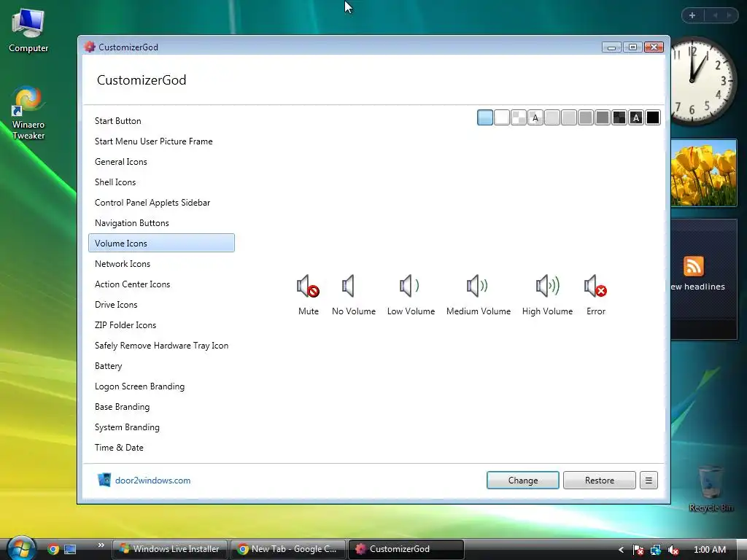Viewport: 747px width, 560px height.
Task: Visit the door2windows.com link
Action: point(152,481)
